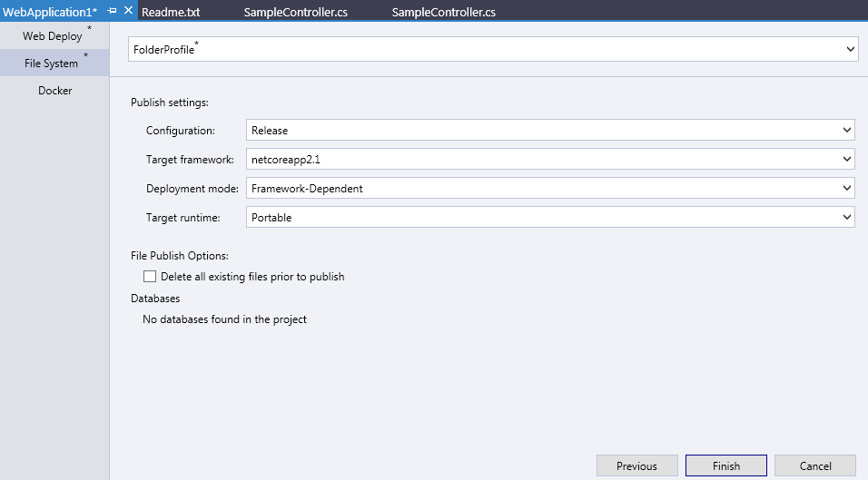Open the Deployment mode dropdown

coord(549,189)
